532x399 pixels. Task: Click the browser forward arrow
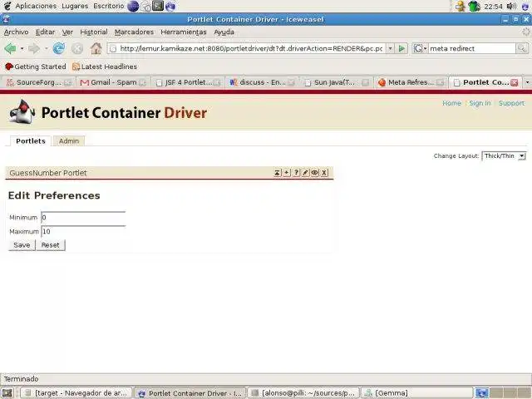[x=34, y=48]
